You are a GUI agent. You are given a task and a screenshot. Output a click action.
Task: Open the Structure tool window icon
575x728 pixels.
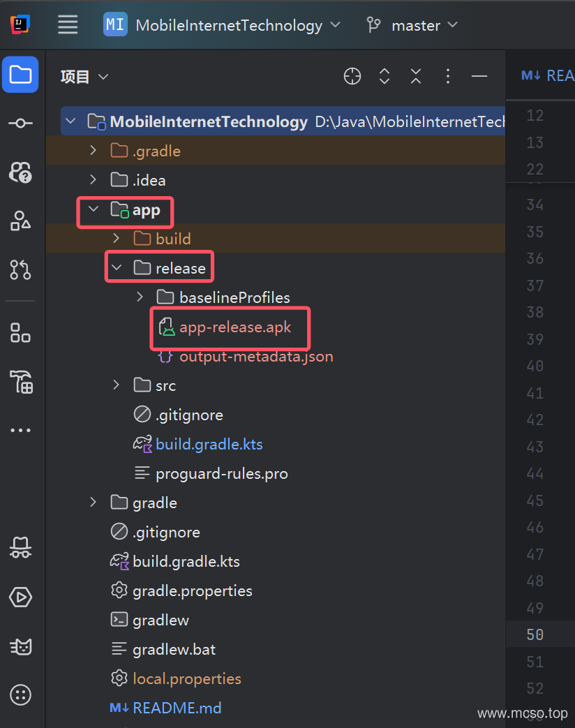(20, 221)
